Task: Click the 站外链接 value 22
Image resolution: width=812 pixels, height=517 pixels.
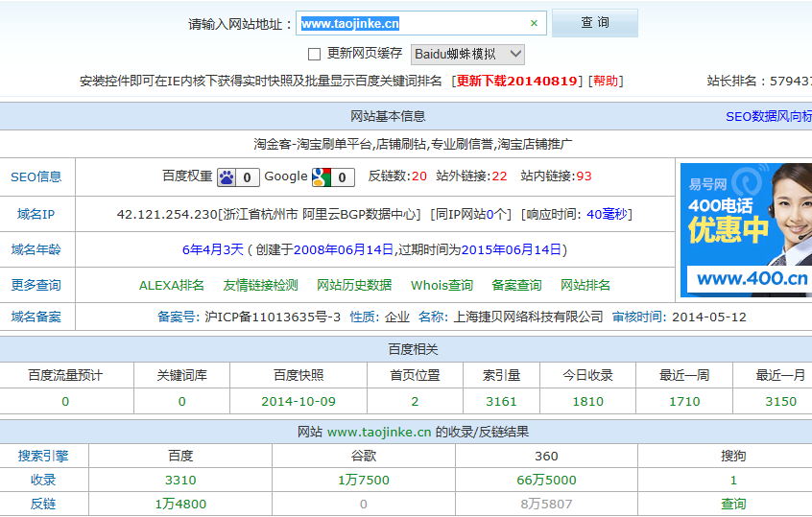Action: click(500, 176)
